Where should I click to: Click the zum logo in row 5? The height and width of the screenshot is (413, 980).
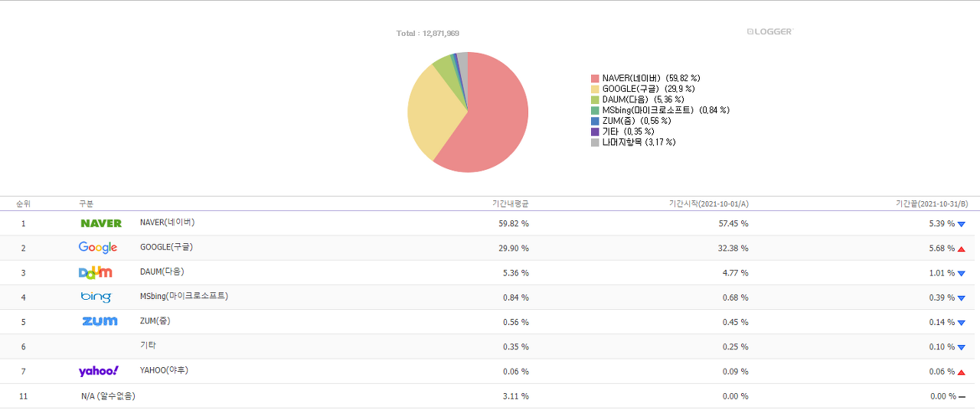(100, 321)
